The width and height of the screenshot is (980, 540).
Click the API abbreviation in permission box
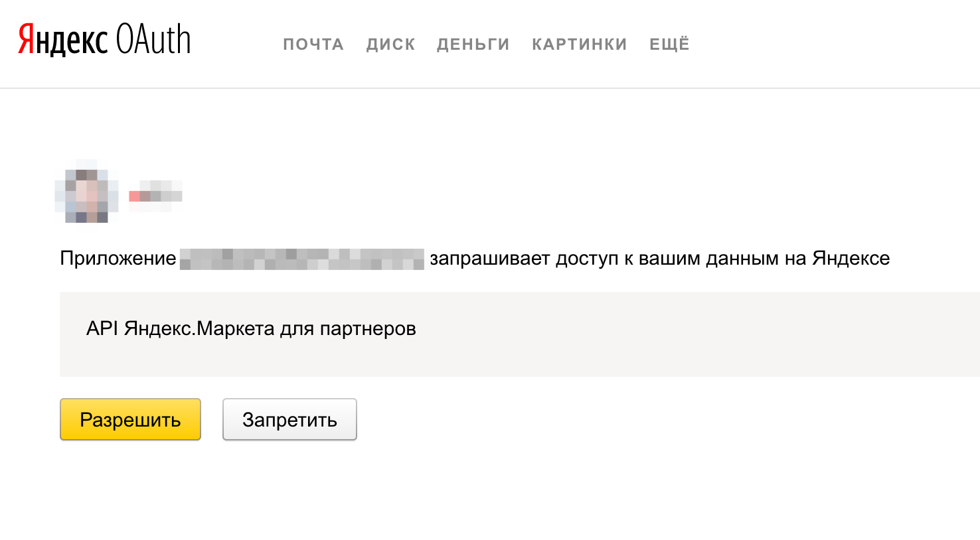coord(102,329)
